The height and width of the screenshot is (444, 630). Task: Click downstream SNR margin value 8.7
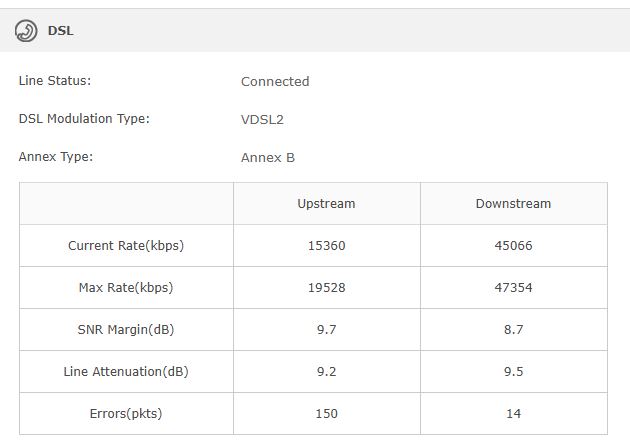513,329
